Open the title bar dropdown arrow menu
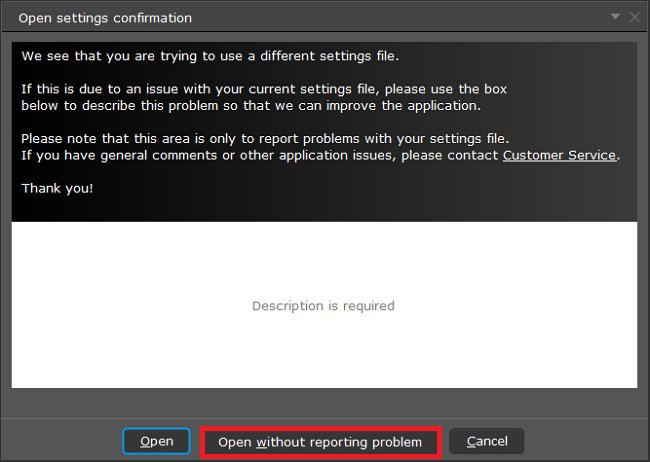The image size is (650, 462). 615,17
